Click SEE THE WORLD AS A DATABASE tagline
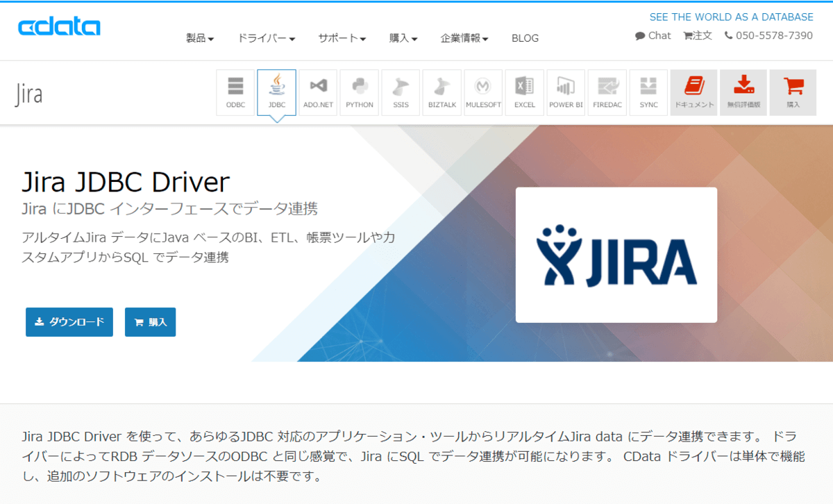Screen dimensions: 833x504 pyautogui.click(x=732, y=17)
